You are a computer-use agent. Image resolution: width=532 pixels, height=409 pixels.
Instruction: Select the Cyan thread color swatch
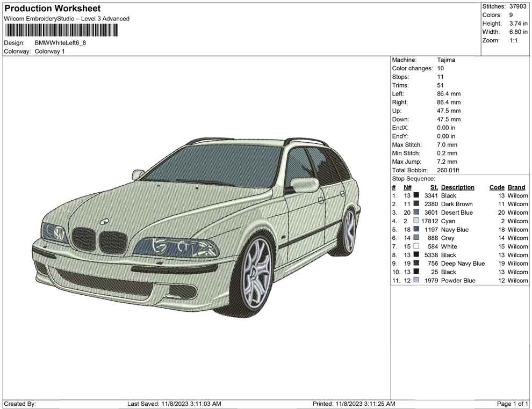415,221
